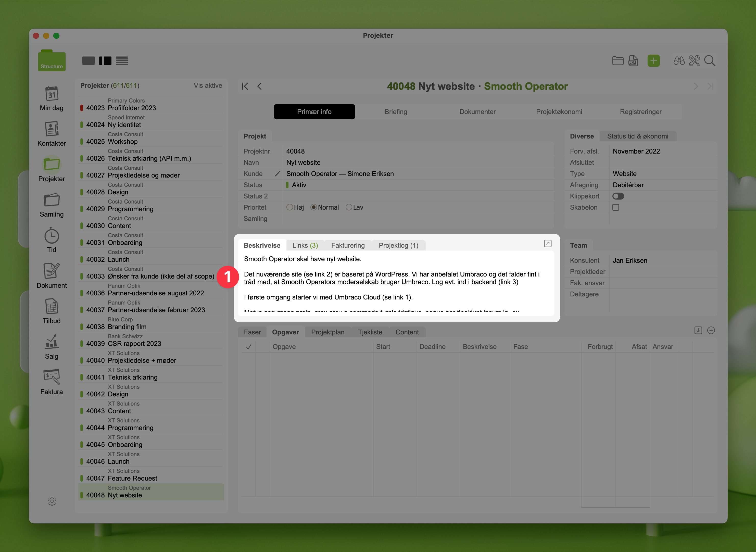Open the Tid clock module

pos(52,236)
